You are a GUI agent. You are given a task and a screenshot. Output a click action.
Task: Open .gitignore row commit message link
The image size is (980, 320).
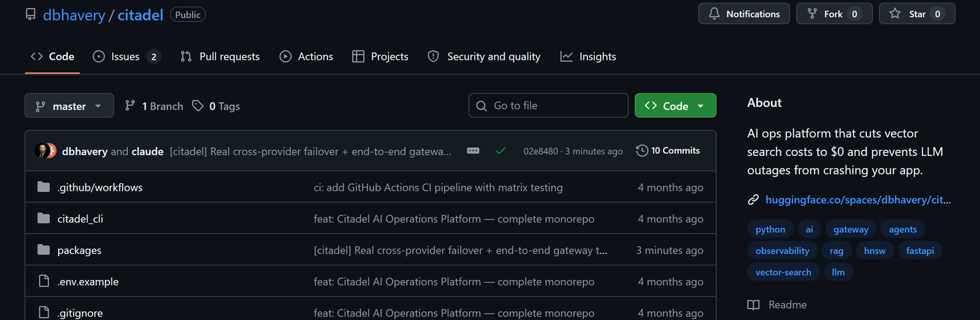coord(454,313)
